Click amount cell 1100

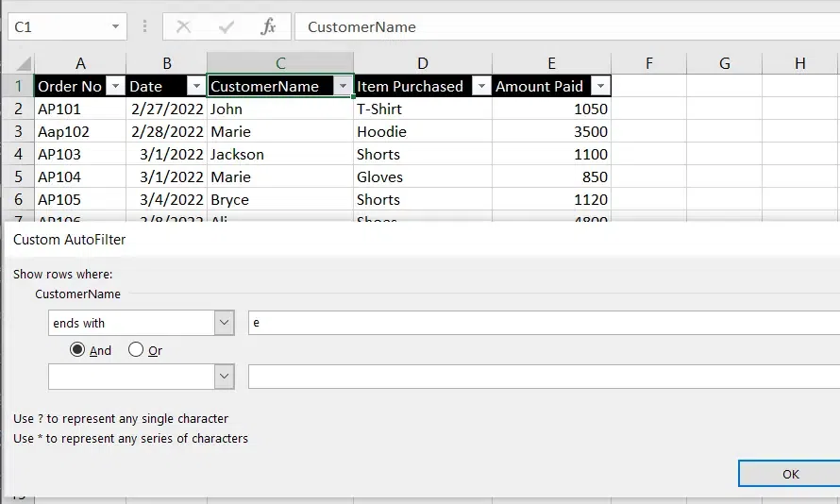point(551,154)
